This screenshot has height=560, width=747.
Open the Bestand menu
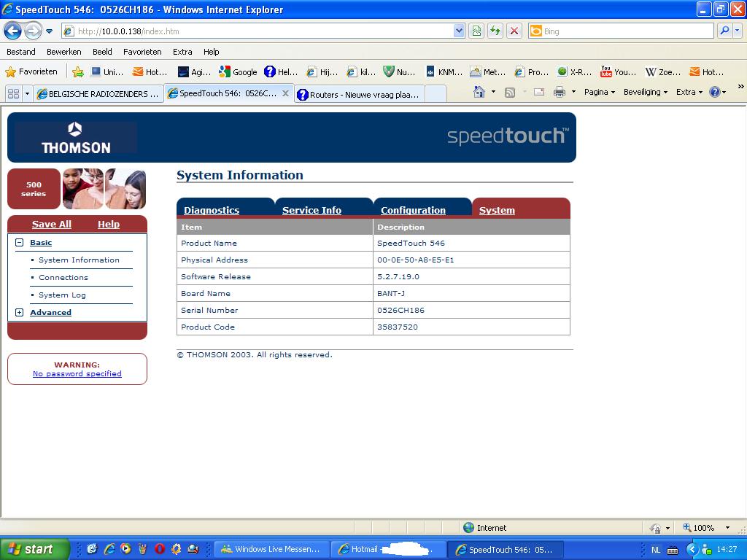(21, 52)
